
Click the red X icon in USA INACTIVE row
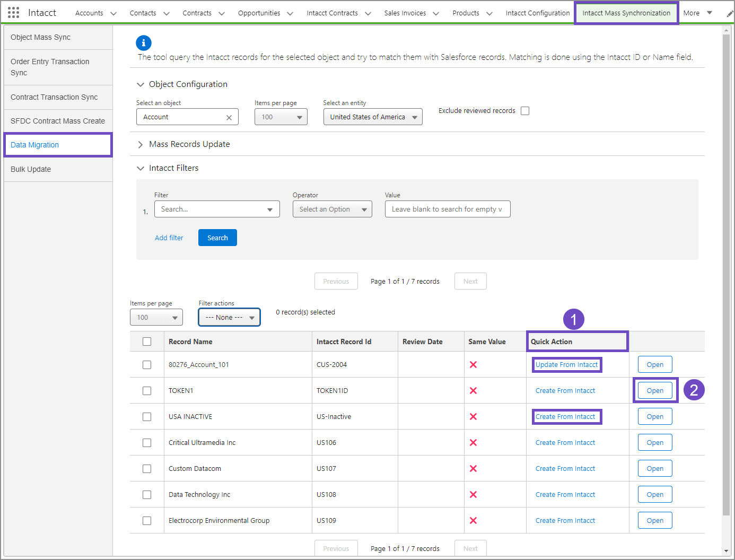(x=473, y=416)
